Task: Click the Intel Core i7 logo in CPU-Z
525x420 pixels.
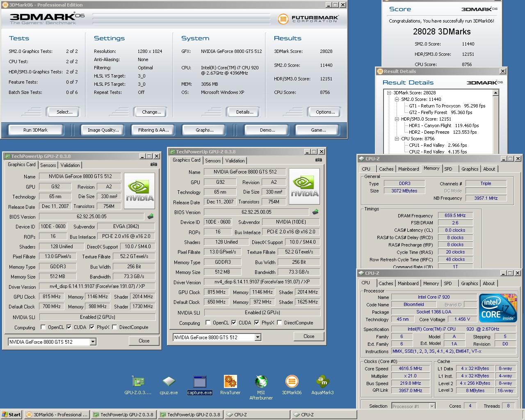Action: pyautogui.click(x=498, y=308)
